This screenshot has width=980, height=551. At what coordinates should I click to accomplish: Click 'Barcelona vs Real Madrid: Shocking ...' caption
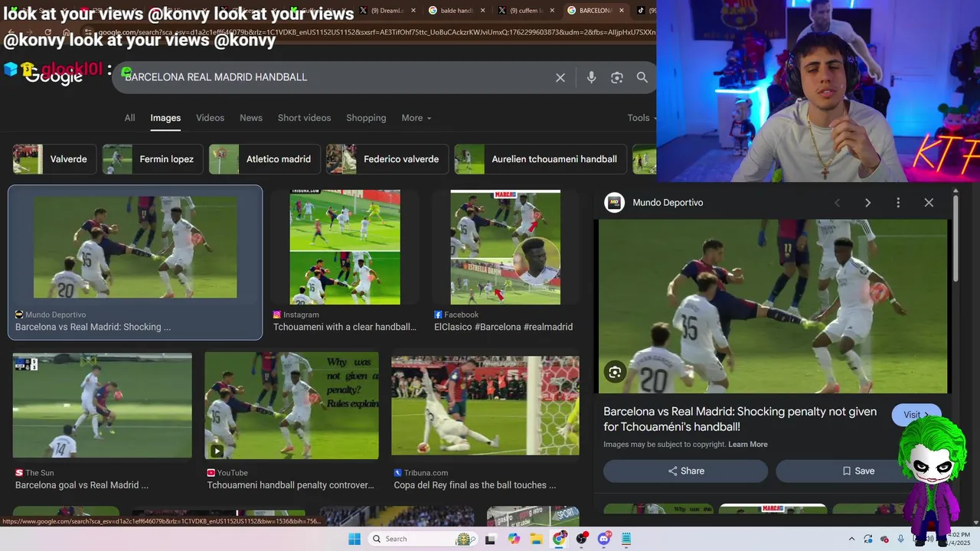tap(93, 327)
